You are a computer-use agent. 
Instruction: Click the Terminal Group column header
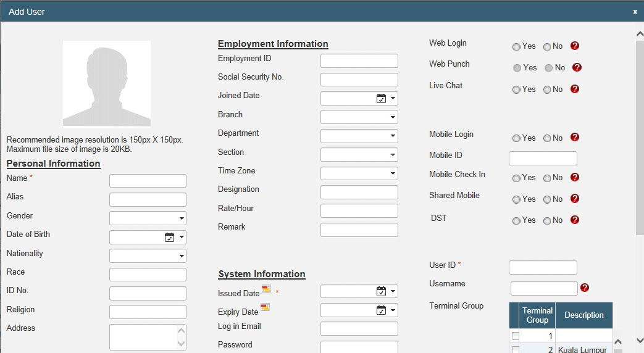(x=537, y=315)
